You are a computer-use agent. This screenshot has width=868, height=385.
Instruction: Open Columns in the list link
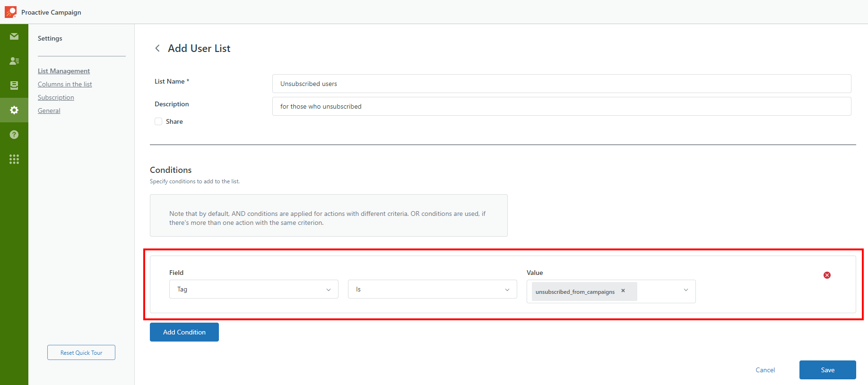pyautogui.click(x=65, y=84)
